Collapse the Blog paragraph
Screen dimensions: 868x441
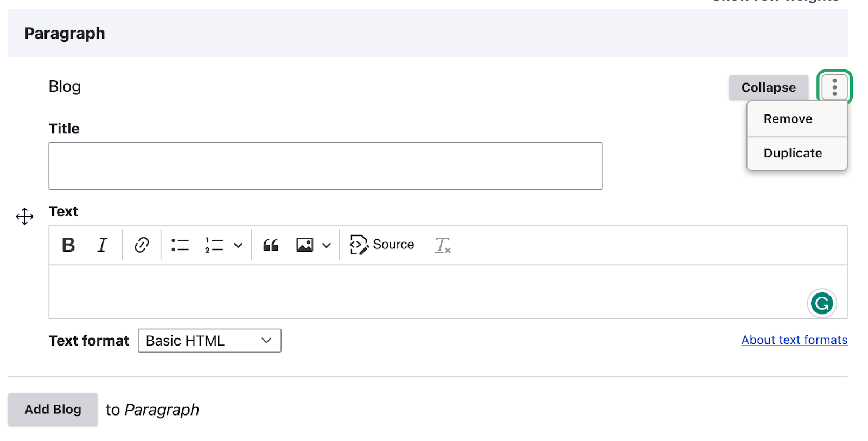tap(768, 87)
